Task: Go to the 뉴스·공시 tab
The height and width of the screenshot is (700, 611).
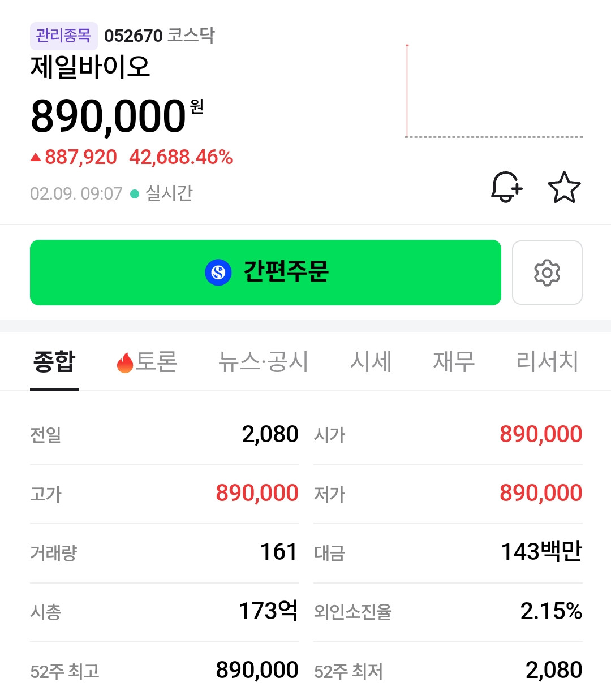Action: (263, 362)
